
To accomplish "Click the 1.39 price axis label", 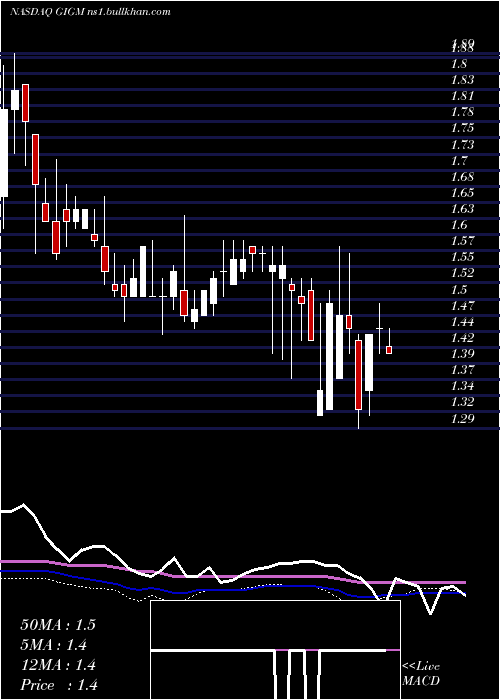I will 462,354.
